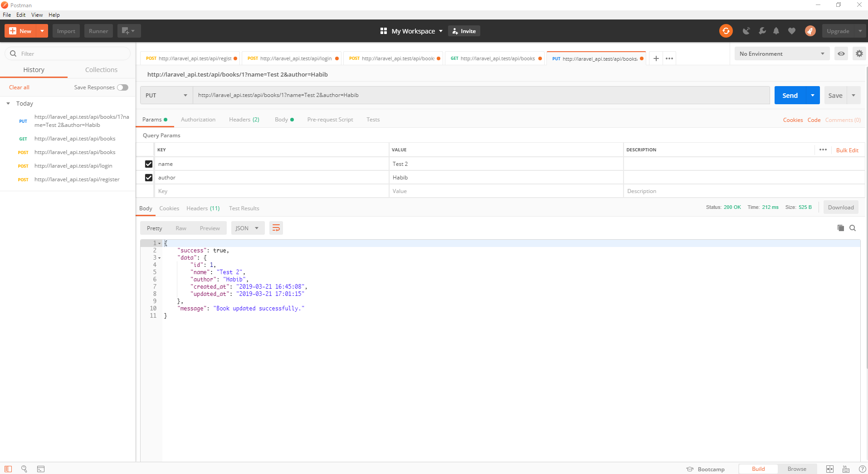Search within response body icon
This screenshot has height=474, width=868.
point(852,228)
